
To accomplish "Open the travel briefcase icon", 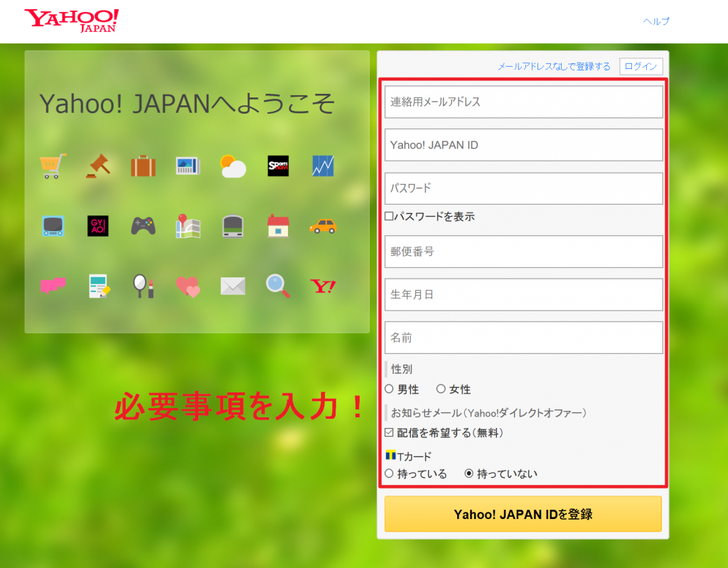I will point(143,166).
